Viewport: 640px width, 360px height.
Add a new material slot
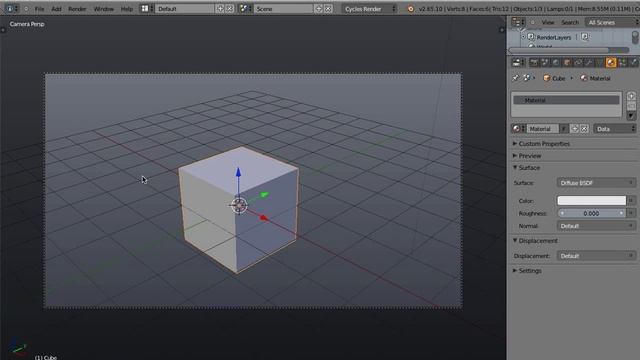coord(631,96)
